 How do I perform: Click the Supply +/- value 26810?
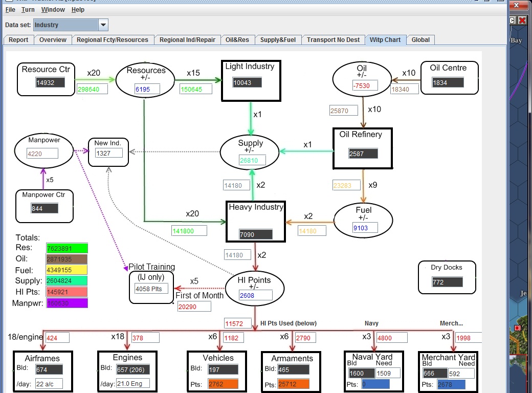coord(252,160)
